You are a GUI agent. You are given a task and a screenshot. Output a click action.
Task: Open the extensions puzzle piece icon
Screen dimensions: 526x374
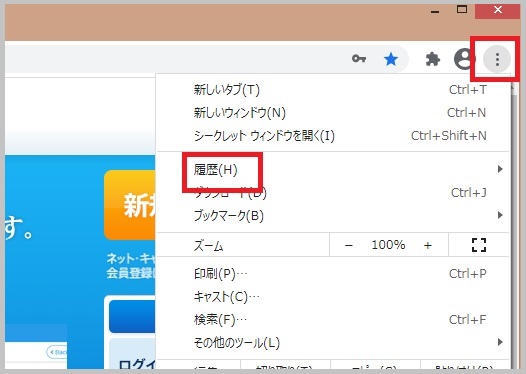(x=433, y=59)
